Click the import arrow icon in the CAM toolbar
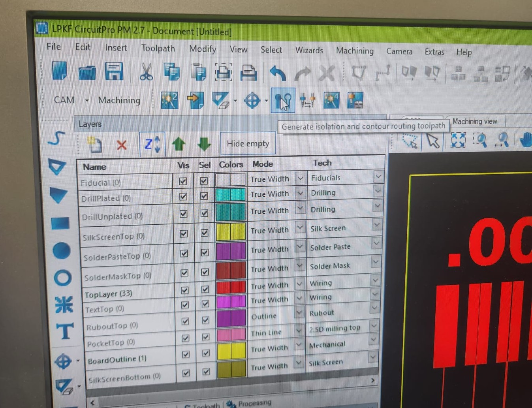The width and height of the screenshot is (532, 408). 195,100
